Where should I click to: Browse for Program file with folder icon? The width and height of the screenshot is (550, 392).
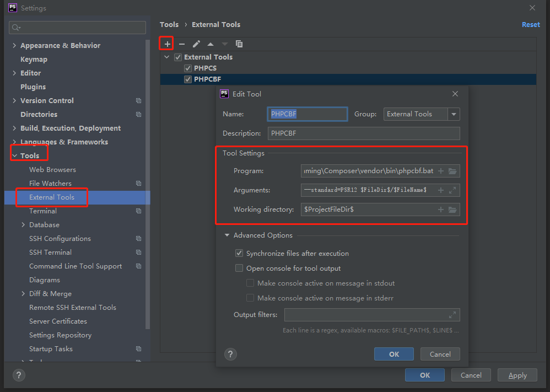452,171
